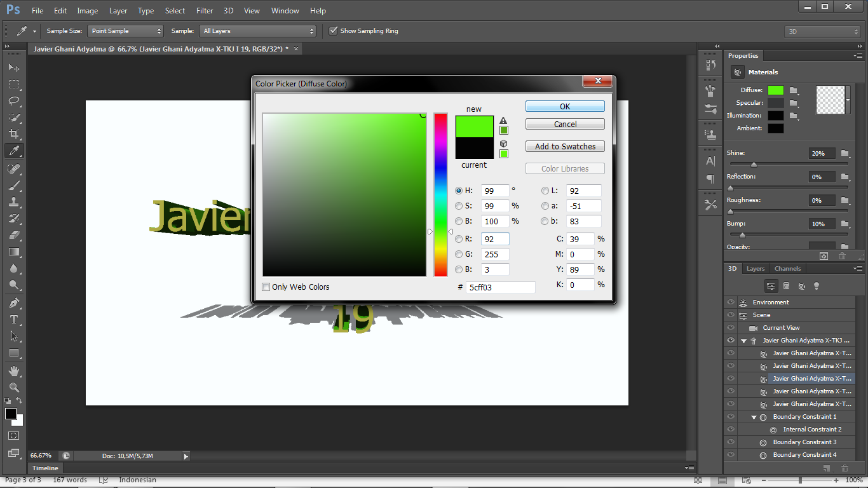The width and height of the screenshot is (868, 488).
Task: Open the Sample Size dropdown
Action: pos(126,30)
